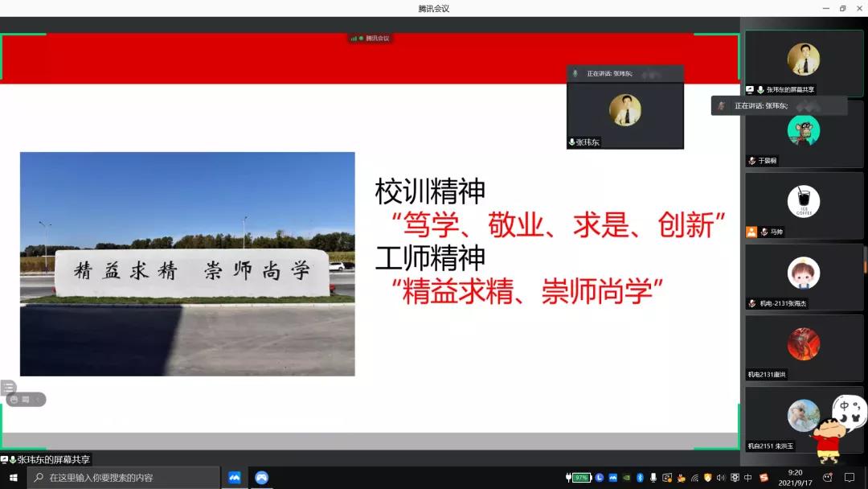Click the microphone icon in system tray

pos(653,478)
